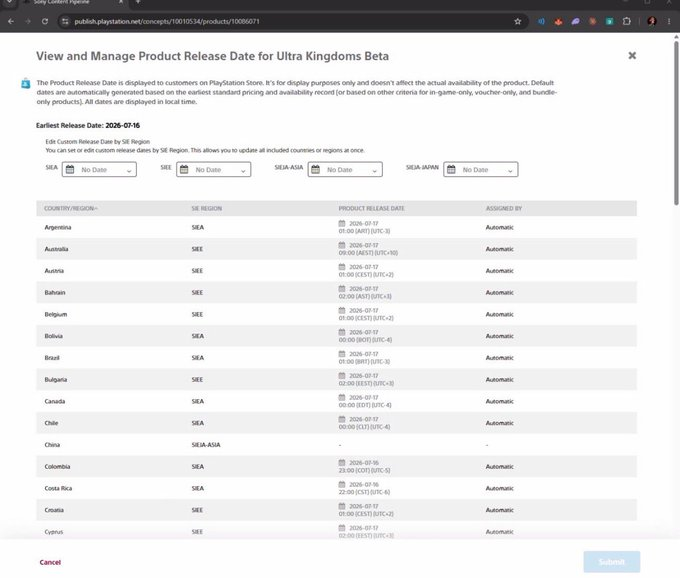The image size is (680, 578).
Task: Click the Chile row's Automatic cell
Action: (x=500, y=423)
